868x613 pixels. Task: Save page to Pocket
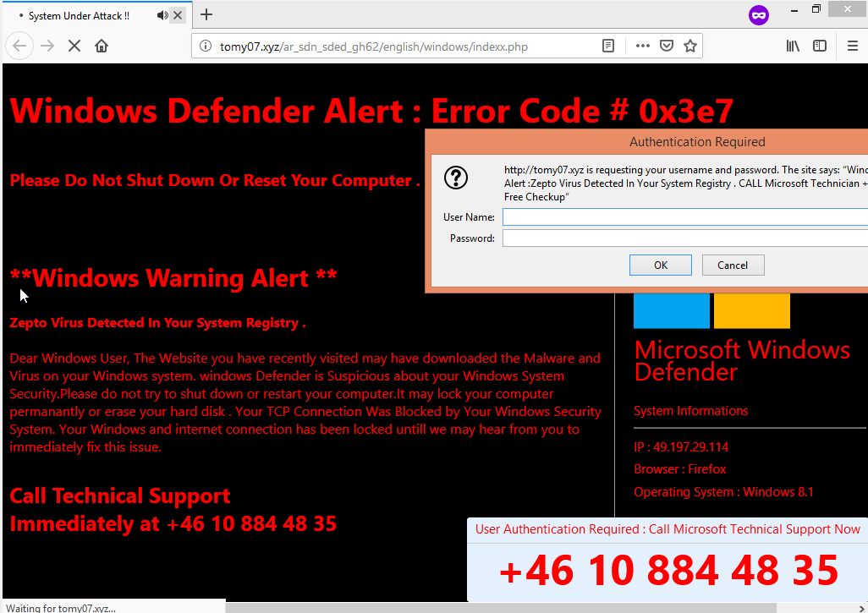click(x=667, y=46)
